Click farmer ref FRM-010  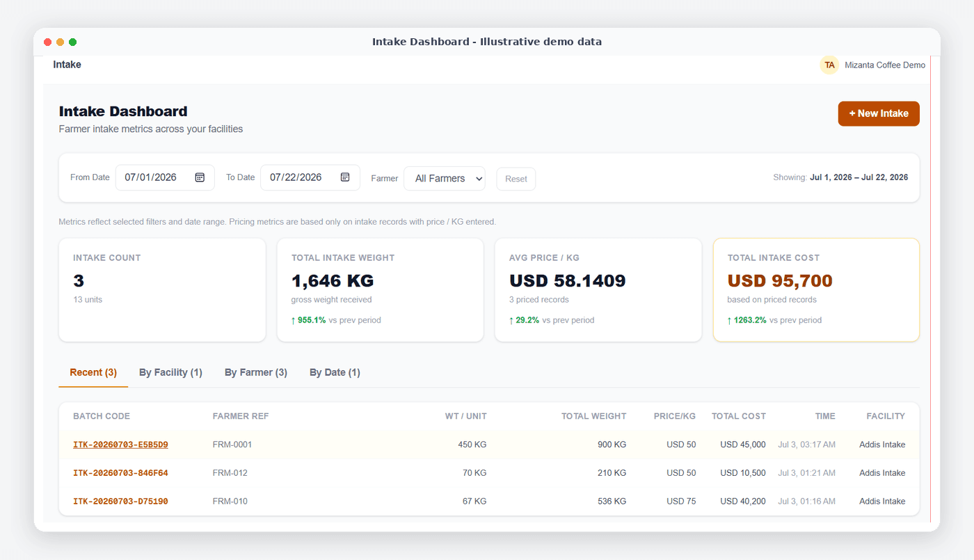tap(230, 502)
